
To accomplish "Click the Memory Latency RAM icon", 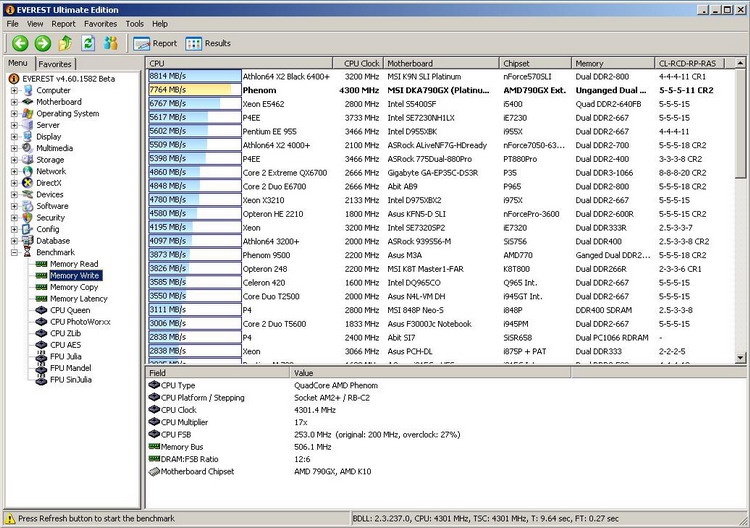I will tap(42, 298).
